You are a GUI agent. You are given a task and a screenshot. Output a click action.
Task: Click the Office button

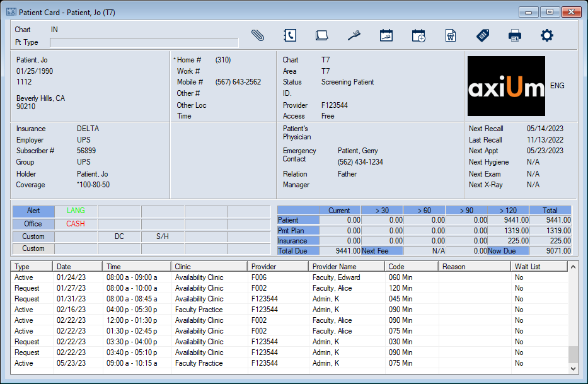click(x=33, y=224)
